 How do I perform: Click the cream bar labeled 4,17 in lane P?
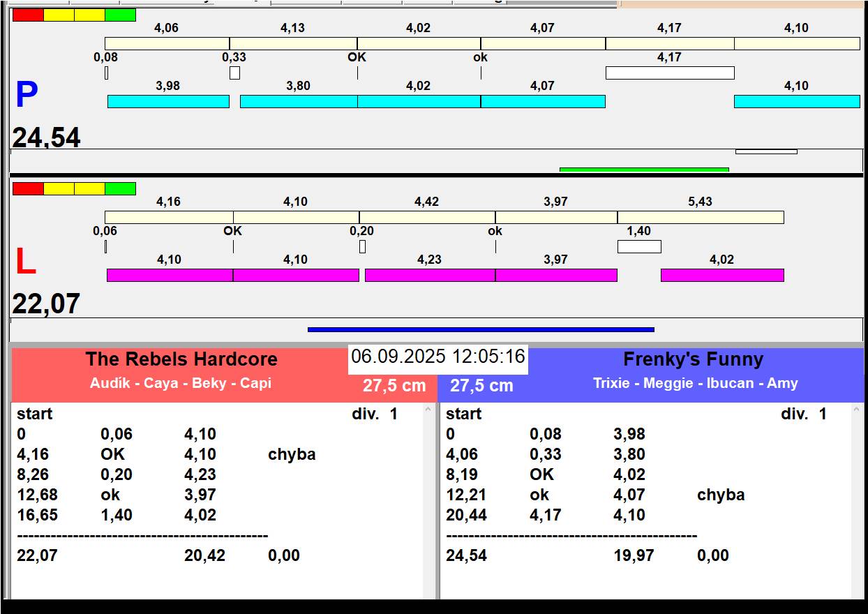pyautogui.click(x=670, y=43)
